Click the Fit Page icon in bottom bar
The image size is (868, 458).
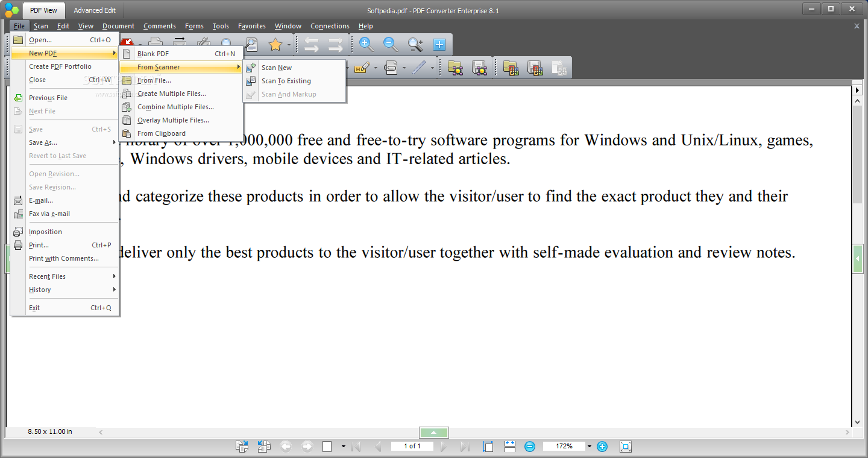click(488, 447)
